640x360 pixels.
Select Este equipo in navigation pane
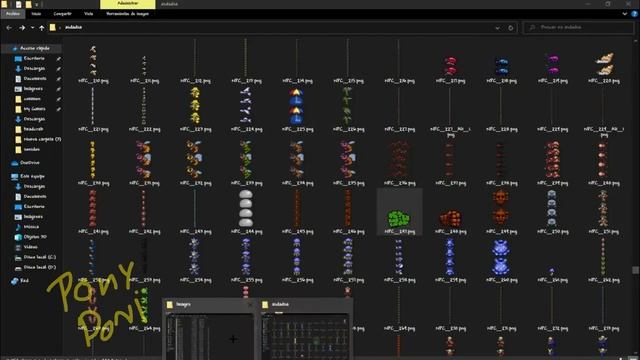coord(32,176)
